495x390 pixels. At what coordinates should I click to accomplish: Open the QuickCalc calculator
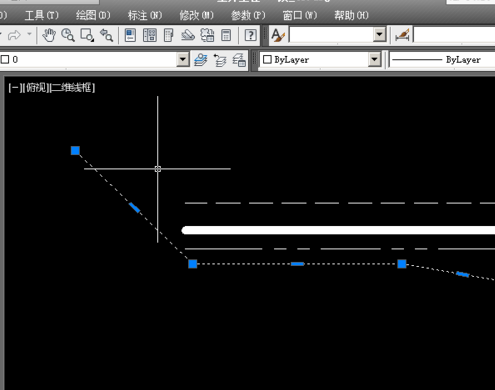coord(226,35)
